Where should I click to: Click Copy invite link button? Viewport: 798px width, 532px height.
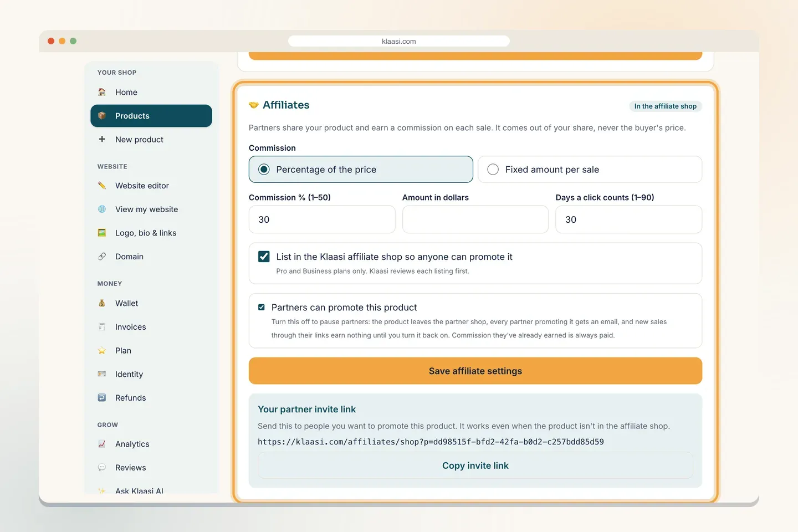[475, 465]
